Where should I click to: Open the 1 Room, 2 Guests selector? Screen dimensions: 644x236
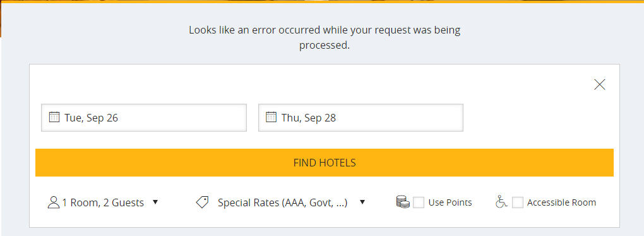103,202
